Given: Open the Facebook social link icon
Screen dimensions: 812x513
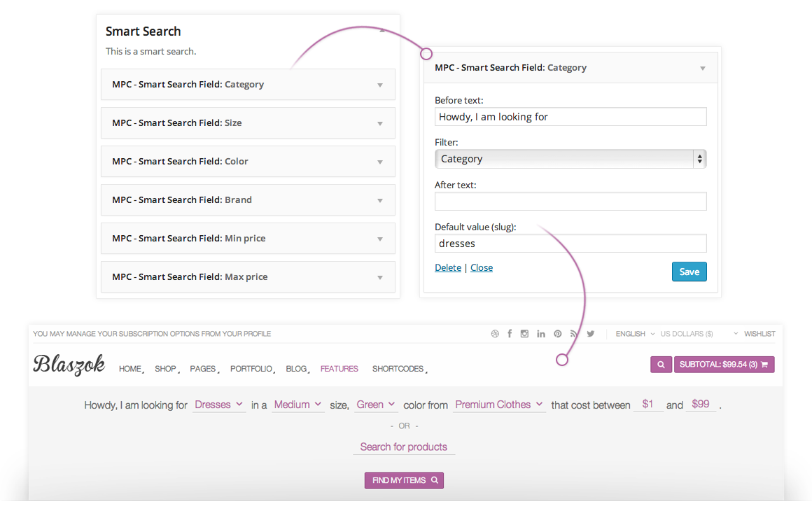Looking at the screenshot, I should pos(510,334).
